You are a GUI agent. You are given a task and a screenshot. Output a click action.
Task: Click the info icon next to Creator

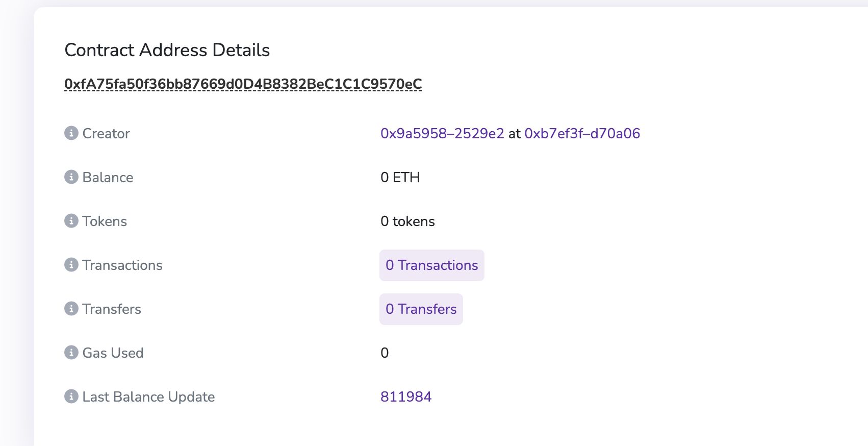click(71, 133)
